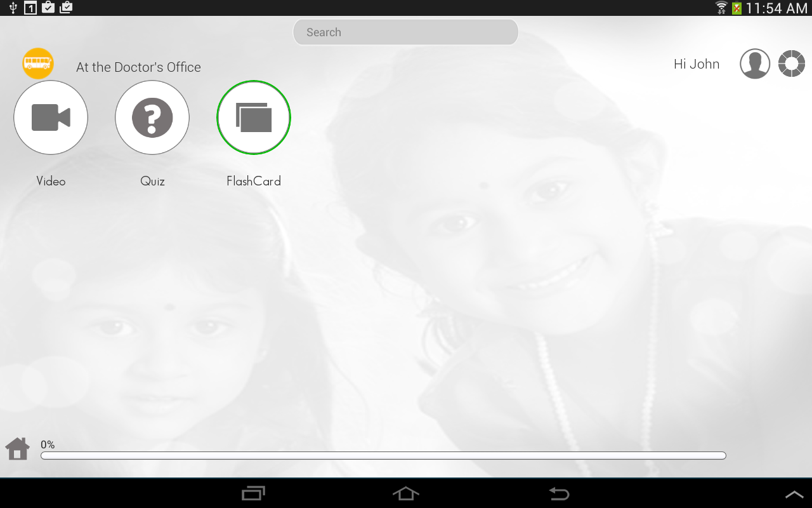The width and height of the screenshot is (812, 508).
Task: Open the USB notification in status bar
Action: 13,8
